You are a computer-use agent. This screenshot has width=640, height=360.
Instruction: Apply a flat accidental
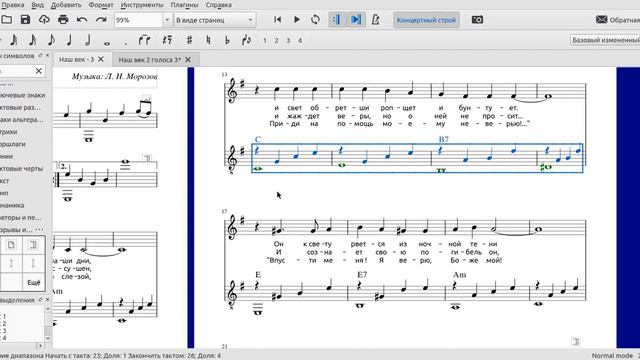point(227,40)
